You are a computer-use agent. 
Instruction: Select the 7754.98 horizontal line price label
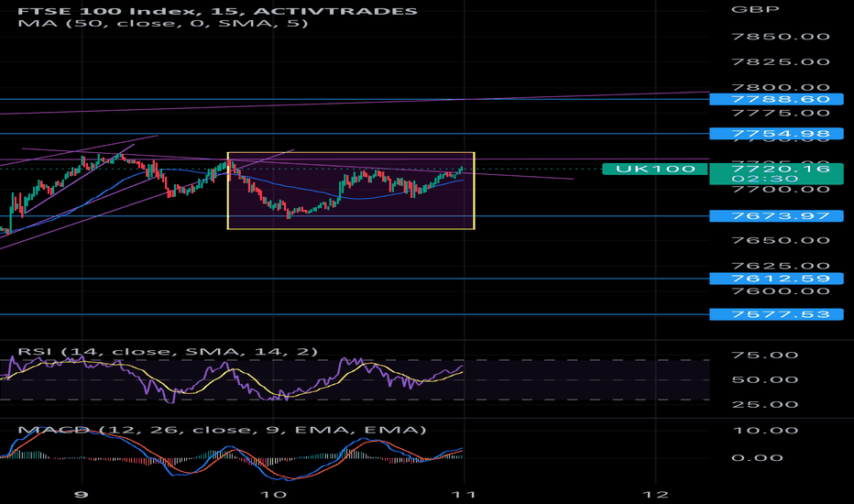click(x=777, y=134)
